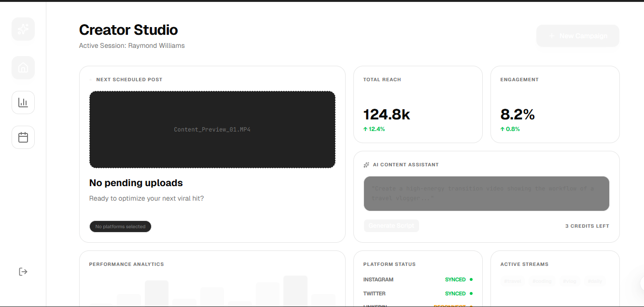The image size is (644, 307).
Task: Click the 8.2% engagement value
Action: 518,115
